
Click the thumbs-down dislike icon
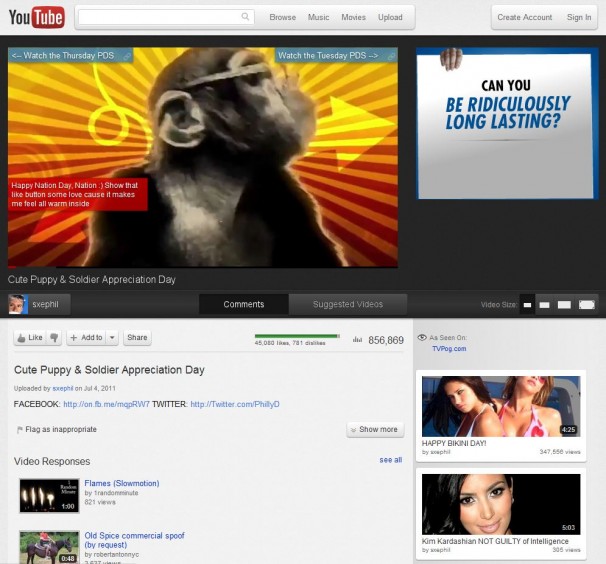coord(54,338)
